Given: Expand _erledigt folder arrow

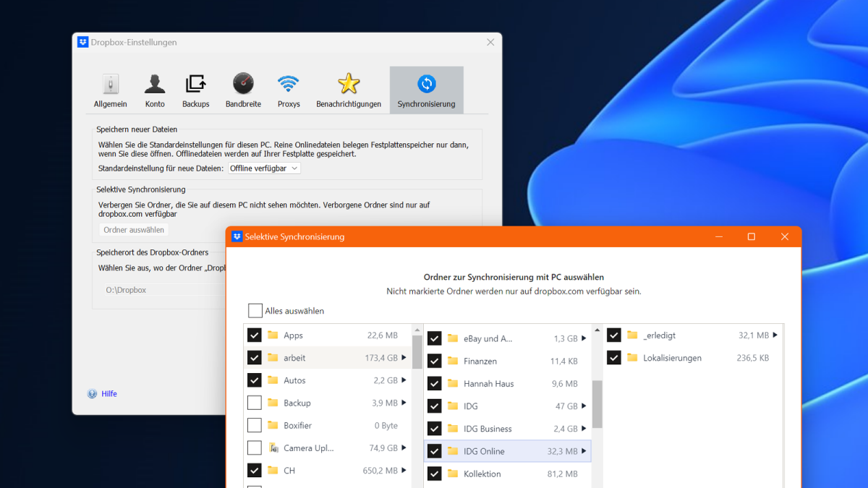Looking at the screenshot, I should pos(775,335).
